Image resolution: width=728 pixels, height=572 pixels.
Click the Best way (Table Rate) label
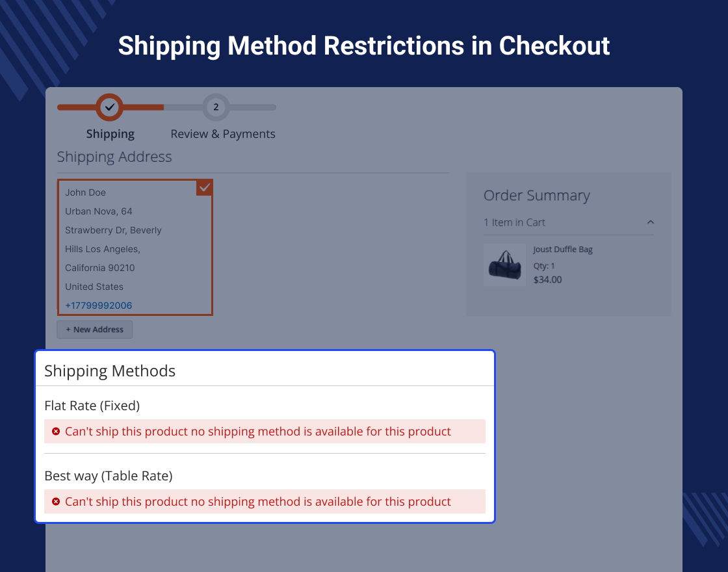(x=109, y=476)
